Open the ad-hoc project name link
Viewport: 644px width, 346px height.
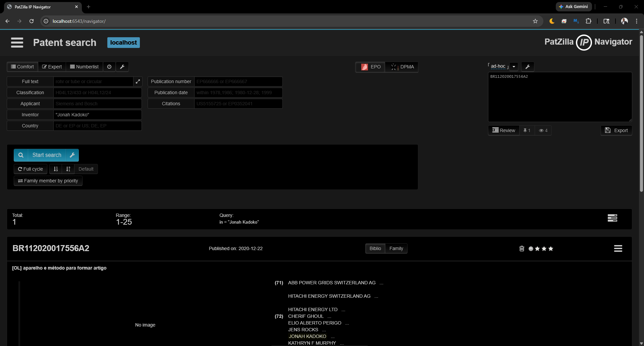(x=498, y=66)
